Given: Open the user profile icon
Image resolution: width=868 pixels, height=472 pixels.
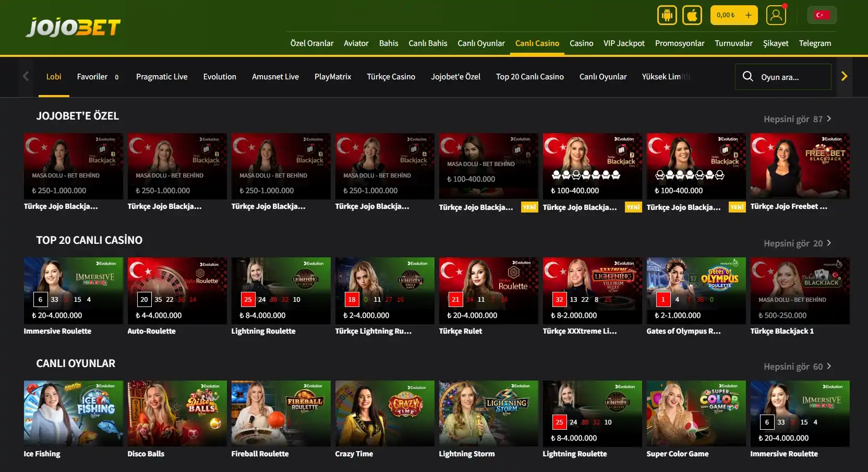Looking at the screenshot, I should pos(776,15).
